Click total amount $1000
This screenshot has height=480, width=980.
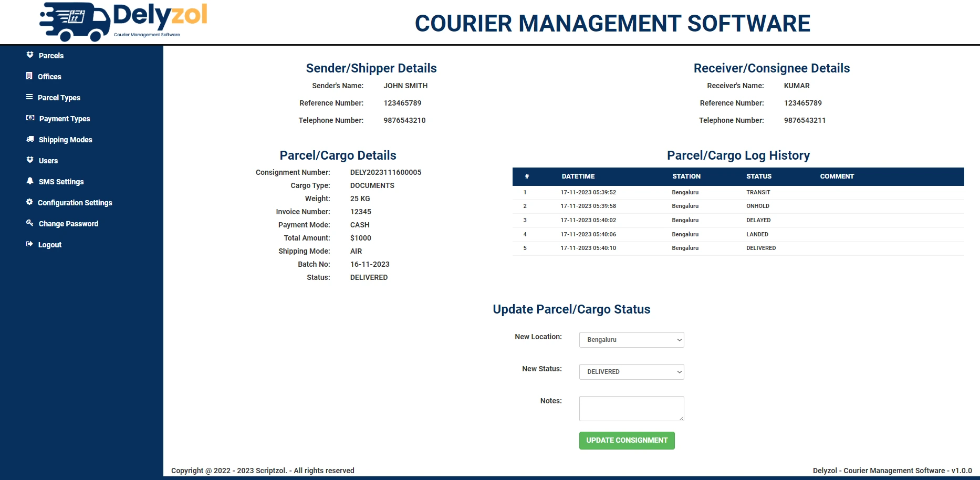point(361,238)
